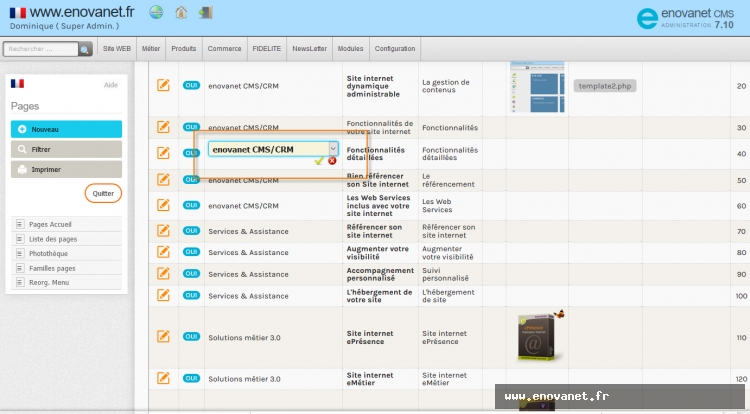750x414 pixels.
Task: Edit the 'Augmenter votre visibilité' row
Action: (x=163, y=252)
